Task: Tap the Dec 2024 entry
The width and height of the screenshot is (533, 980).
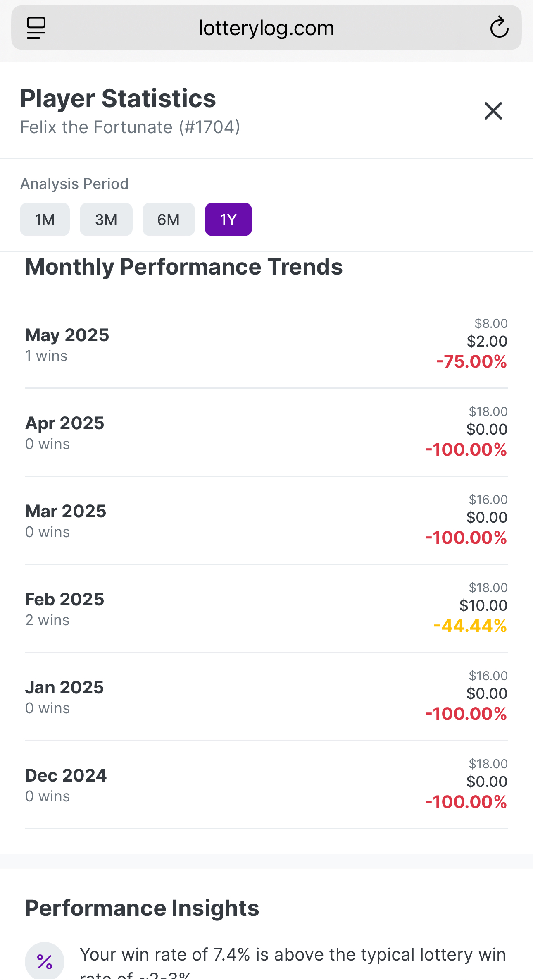Action: click(x=266, y=784)
